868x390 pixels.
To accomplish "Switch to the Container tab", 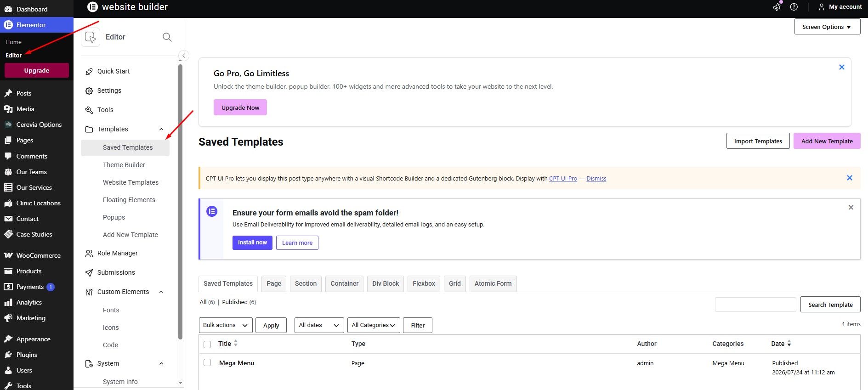I will (344, 284).
